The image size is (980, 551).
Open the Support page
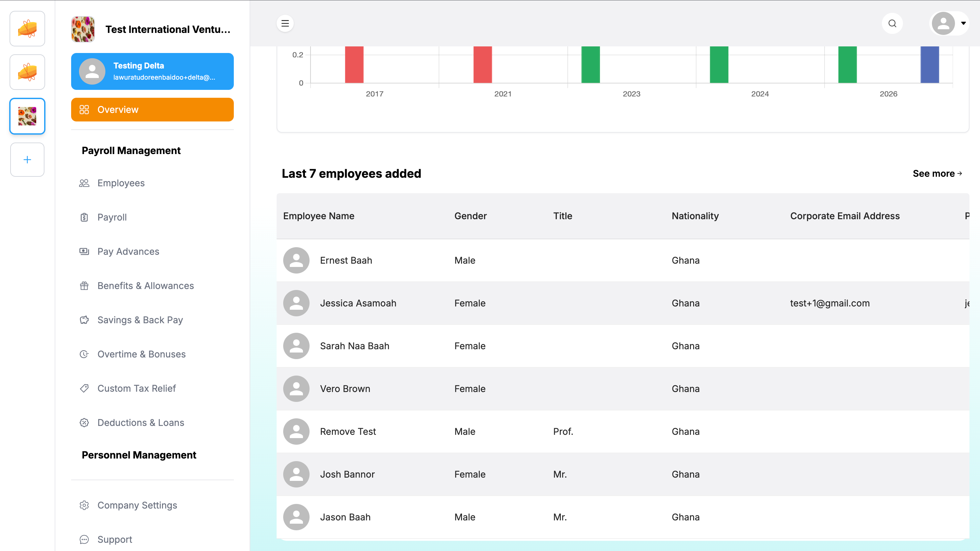[x=115, y=539]
